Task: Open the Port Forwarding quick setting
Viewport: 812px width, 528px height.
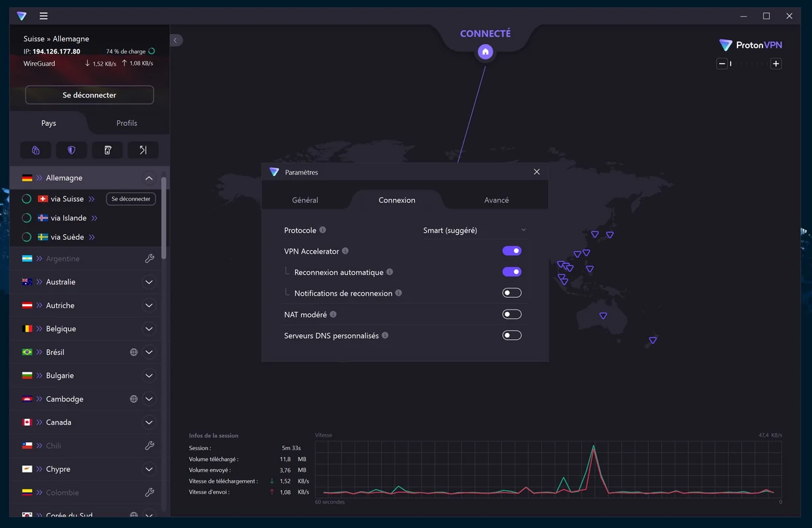Action: [x=143, y=150]
